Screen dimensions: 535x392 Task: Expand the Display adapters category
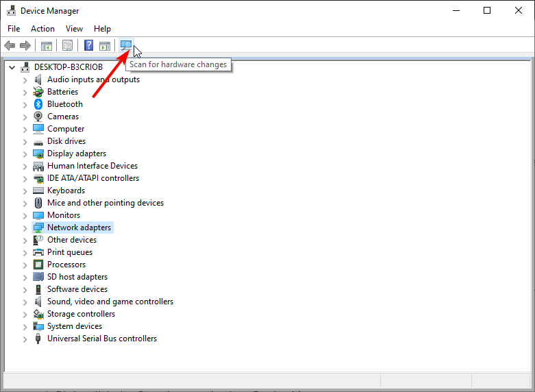[25, 154]
